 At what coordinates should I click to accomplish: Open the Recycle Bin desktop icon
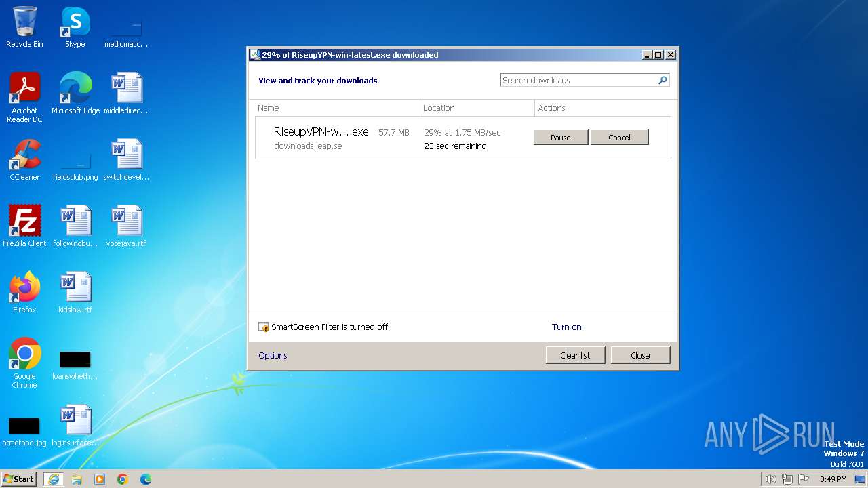click(x=24, y=27)
